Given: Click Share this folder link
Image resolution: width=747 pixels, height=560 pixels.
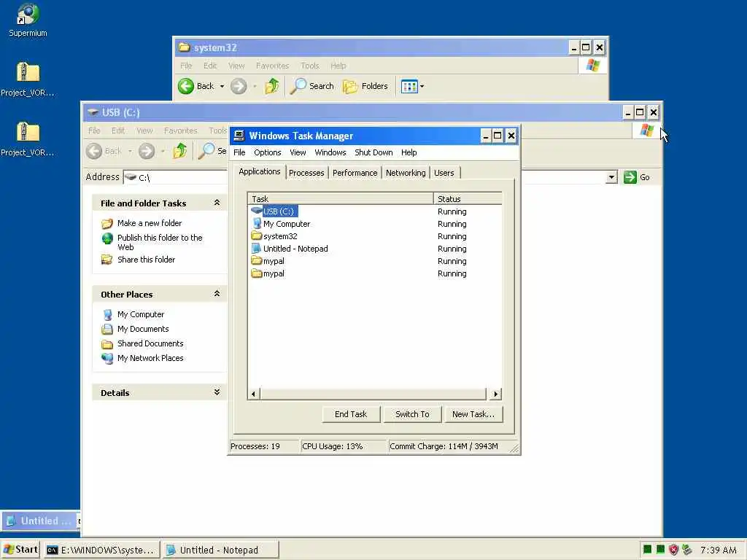Looking at the screenshot, I should (x=146, y=260).
